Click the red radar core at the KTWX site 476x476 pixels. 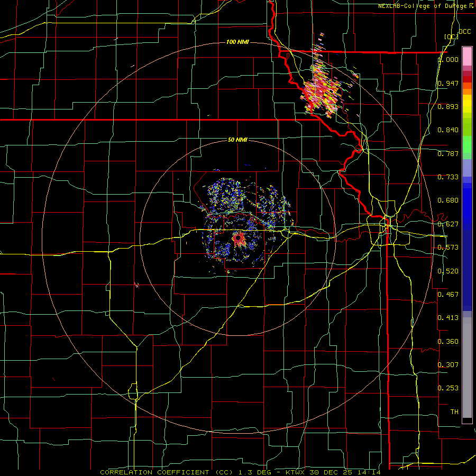pyautogui.click(x=239, y=237)
